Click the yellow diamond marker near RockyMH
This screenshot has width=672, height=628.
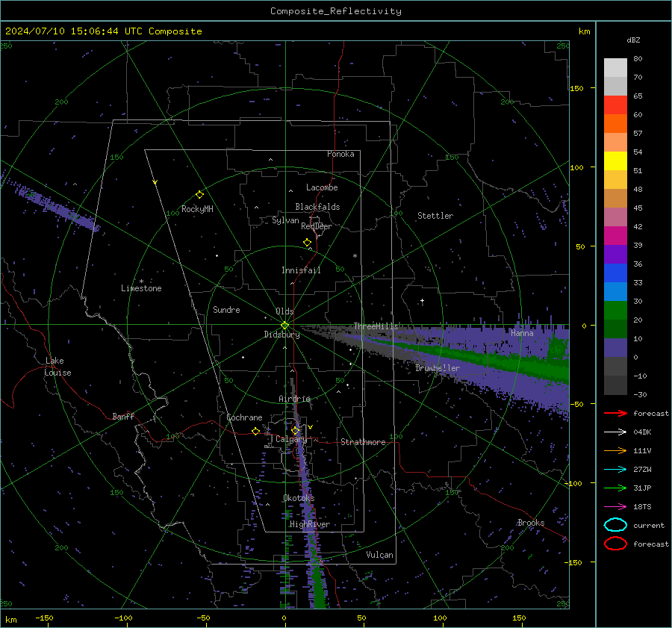pyautogui.click(x=199, y=195)
